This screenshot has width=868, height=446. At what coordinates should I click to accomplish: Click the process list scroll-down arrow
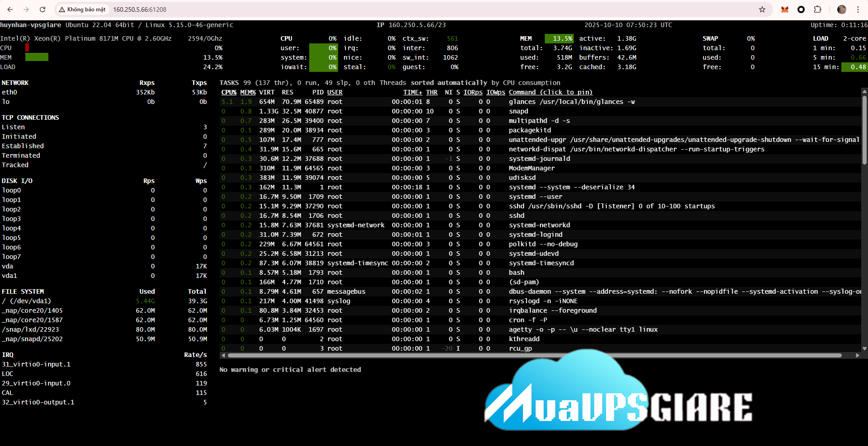[864, 348]
